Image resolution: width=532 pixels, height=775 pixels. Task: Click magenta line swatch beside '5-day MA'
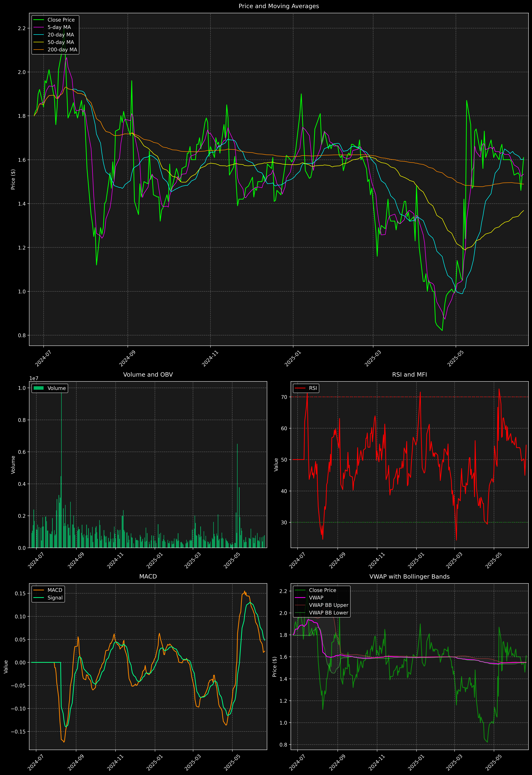(x=39, y=27)
